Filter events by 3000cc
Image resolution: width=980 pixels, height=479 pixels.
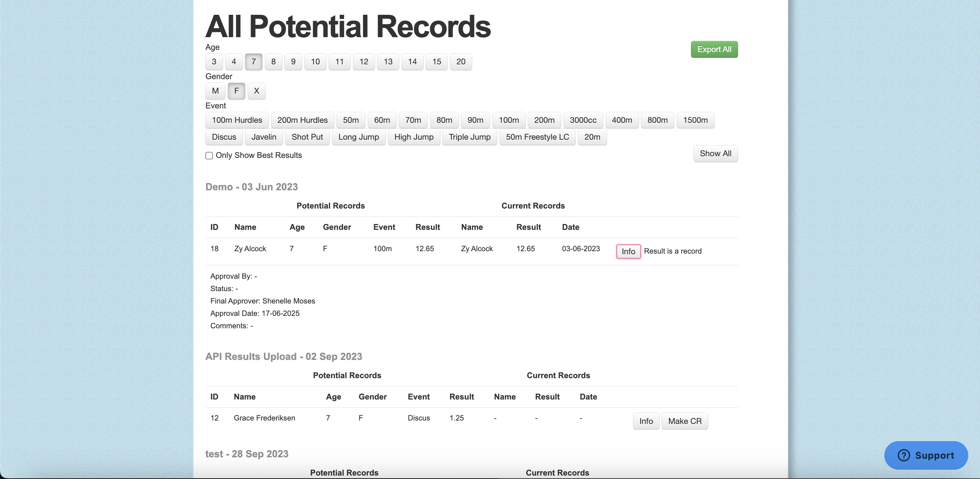click(583, 120)
